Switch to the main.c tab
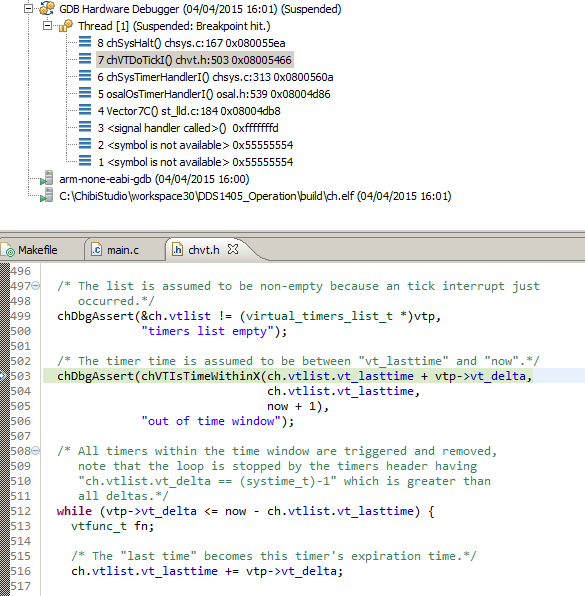The image size is (585, 596). pyautogui.click(x=123, y=250)
